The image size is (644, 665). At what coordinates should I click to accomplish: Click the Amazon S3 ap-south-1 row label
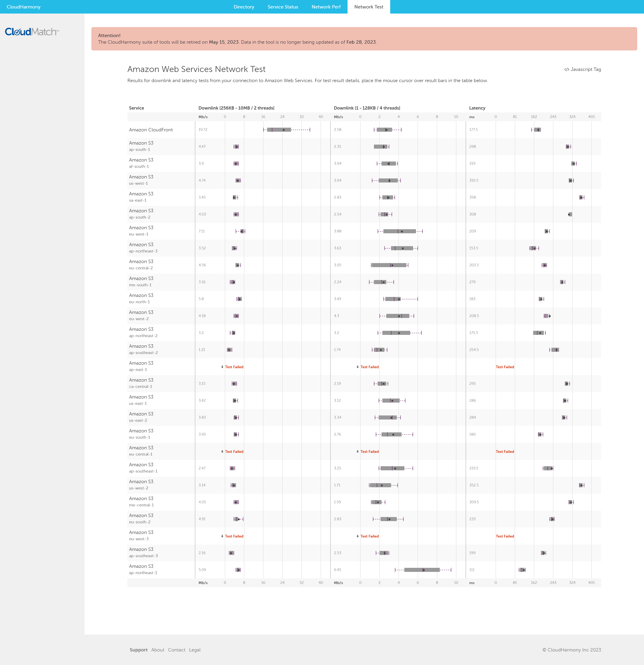141,146
